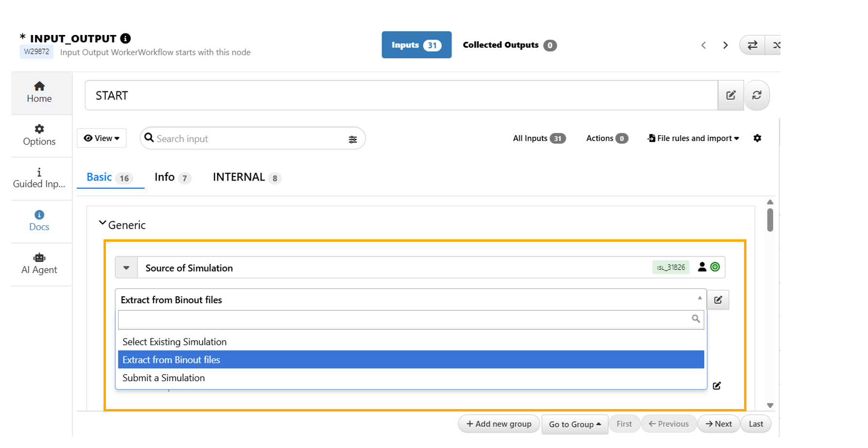Click the green target icon on Source of Simulation
The height and width of the screenshot is (448, 868).
click(715, 267)
